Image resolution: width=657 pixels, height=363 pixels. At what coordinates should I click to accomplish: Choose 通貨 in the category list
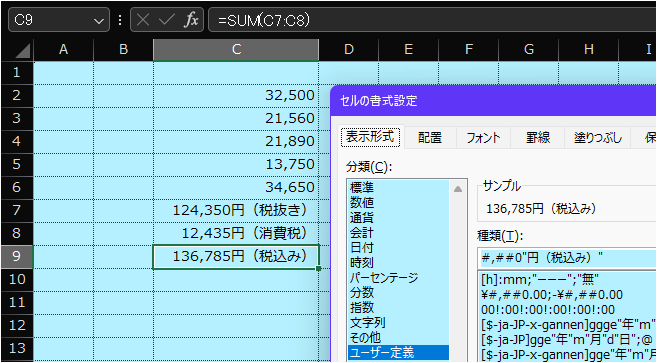398,218
